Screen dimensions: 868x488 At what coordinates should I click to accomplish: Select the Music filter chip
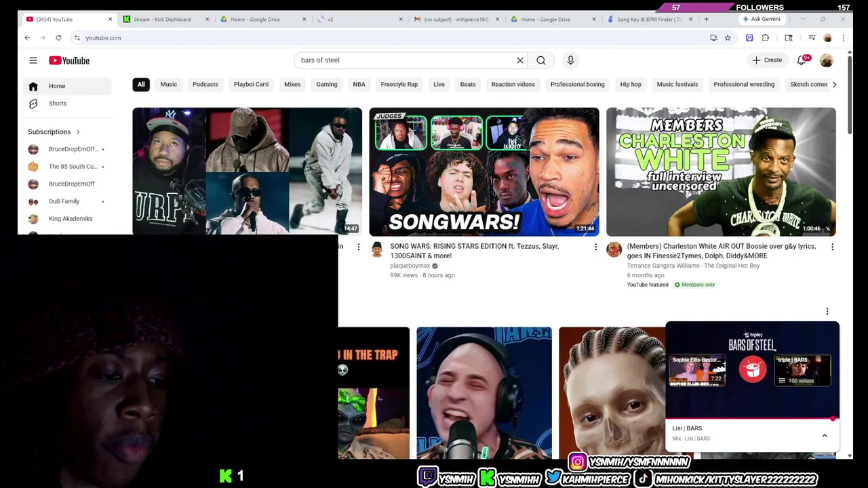pos(169,85)
